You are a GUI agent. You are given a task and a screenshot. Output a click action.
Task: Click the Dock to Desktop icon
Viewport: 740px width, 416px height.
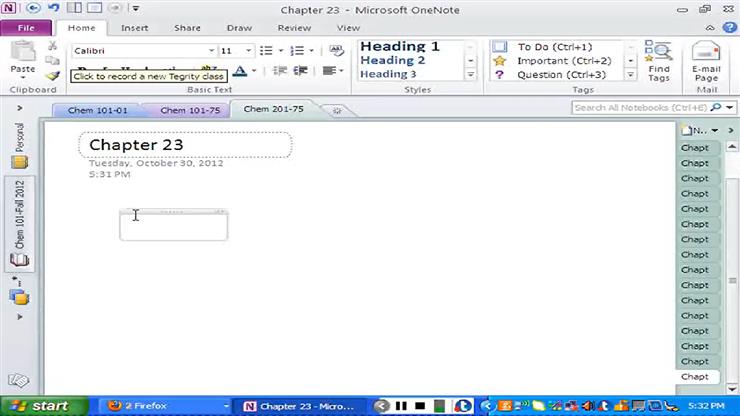[74, 8]
